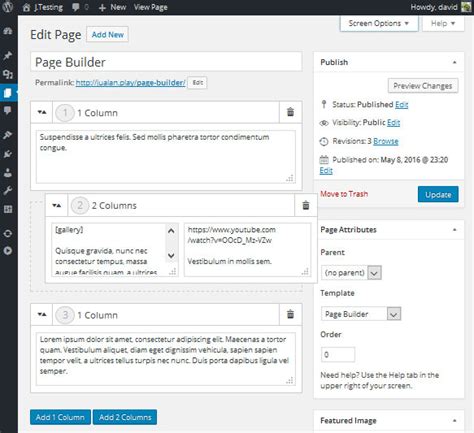Click View Page in the admin bar
The height and width of the screenshot is (433, 474).
[150, 7]
